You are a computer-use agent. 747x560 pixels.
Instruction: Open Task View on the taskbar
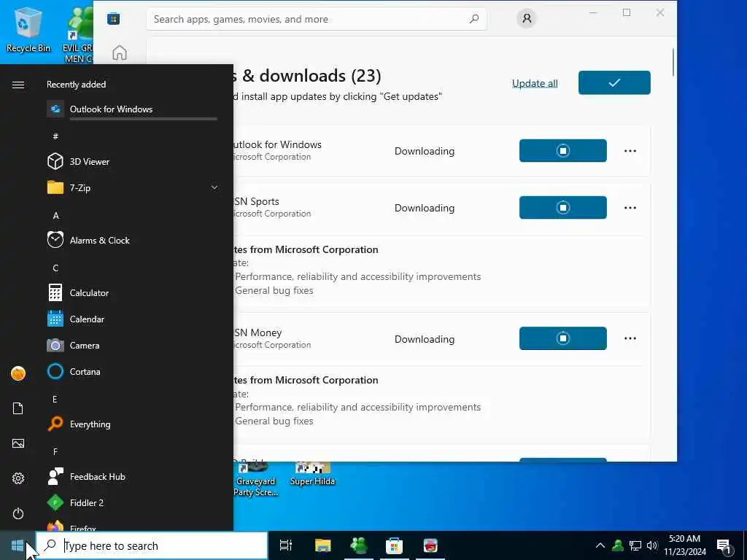286,545
